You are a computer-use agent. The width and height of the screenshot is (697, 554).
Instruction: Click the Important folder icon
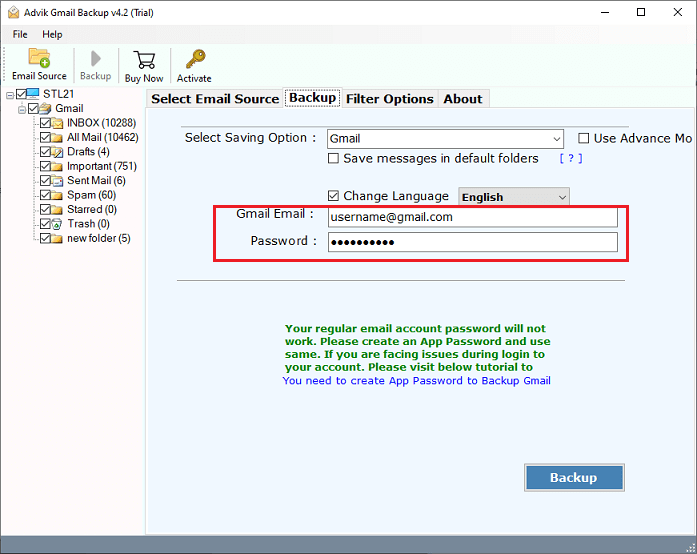coord(57,166)
